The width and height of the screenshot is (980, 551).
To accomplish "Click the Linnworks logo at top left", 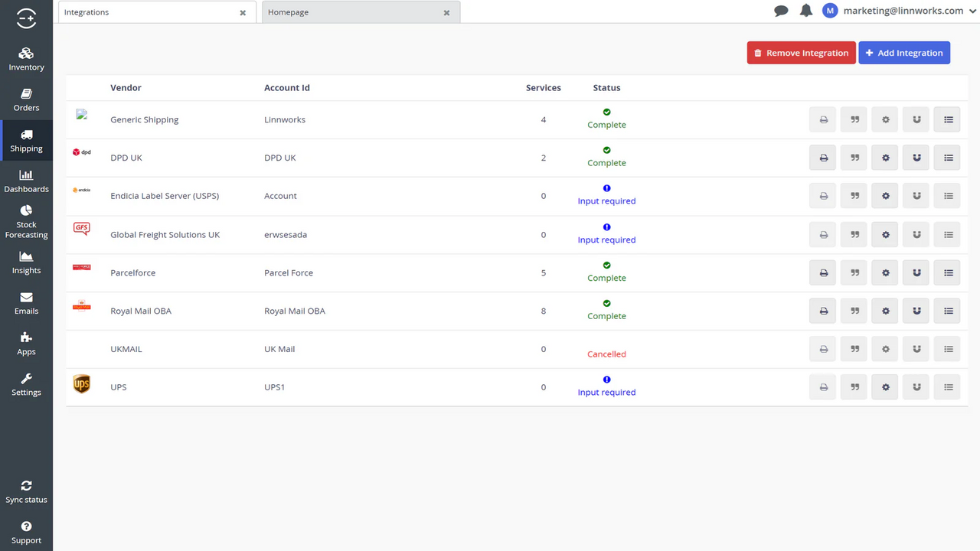I will (x=26, y=18).
